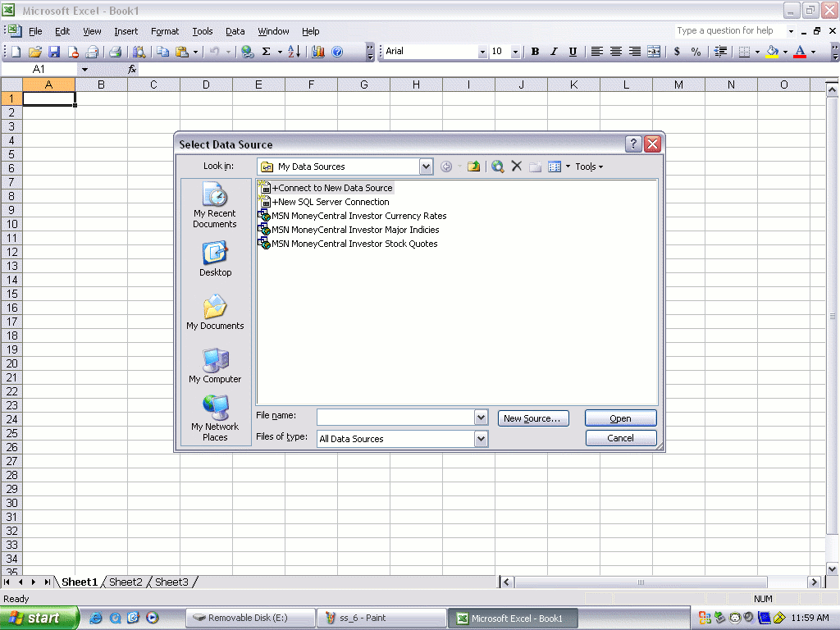Image resolution: width=840 pixels, height=630 pixels.
Task: Select My Network Places shortcut
Action: [x=215, y=418]
